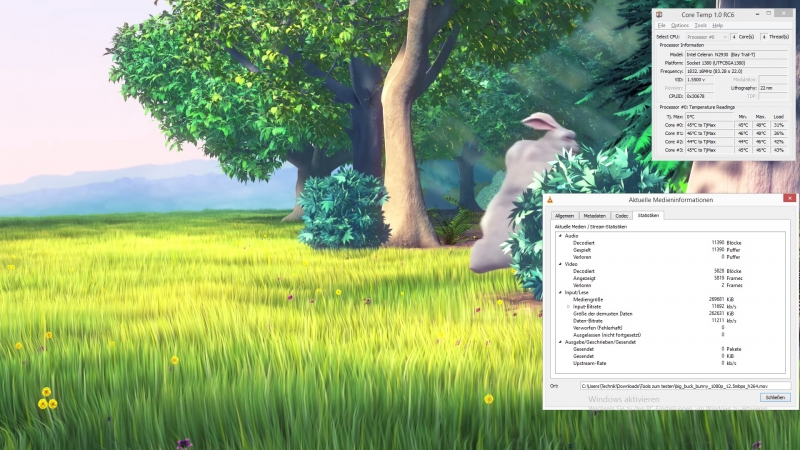Minimize the Core Temp window
This screenshot has width=800, height=450.
coord(757,14)
